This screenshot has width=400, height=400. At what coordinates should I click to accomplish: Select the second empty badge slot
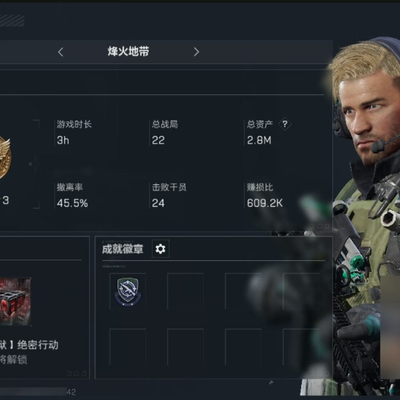point(185,291)
